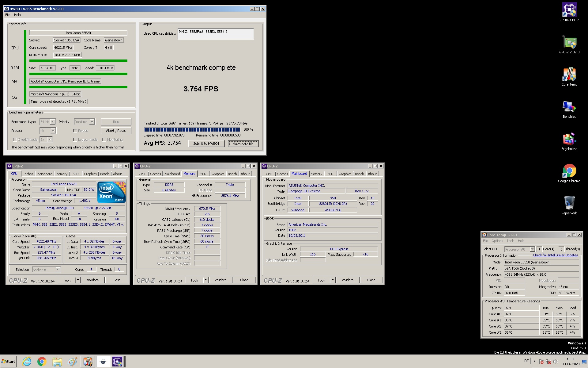Click Core #0 temperature 37°C reading

pyautogui.click(x=522, y=314)
